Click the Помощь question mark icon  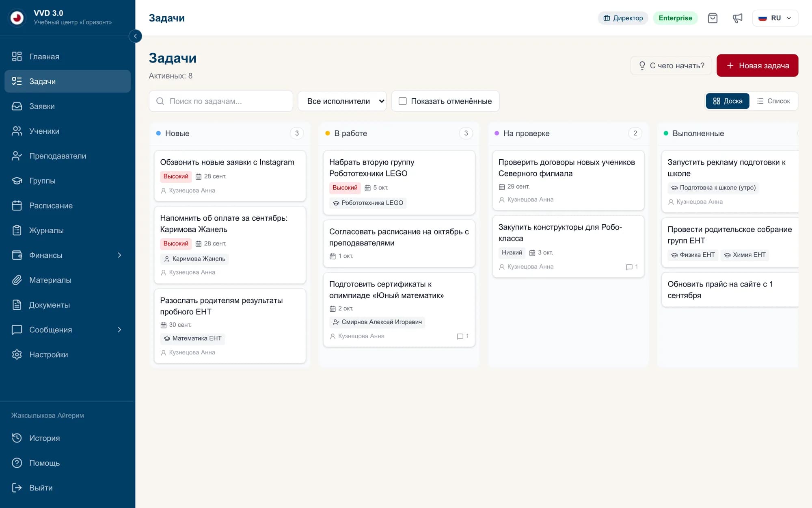tap(17, 463)
